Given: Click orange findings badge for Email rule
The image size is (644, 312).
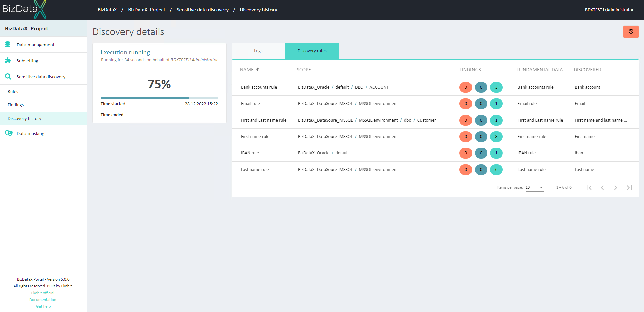Looking at the screenshot, I should point(465,103).
